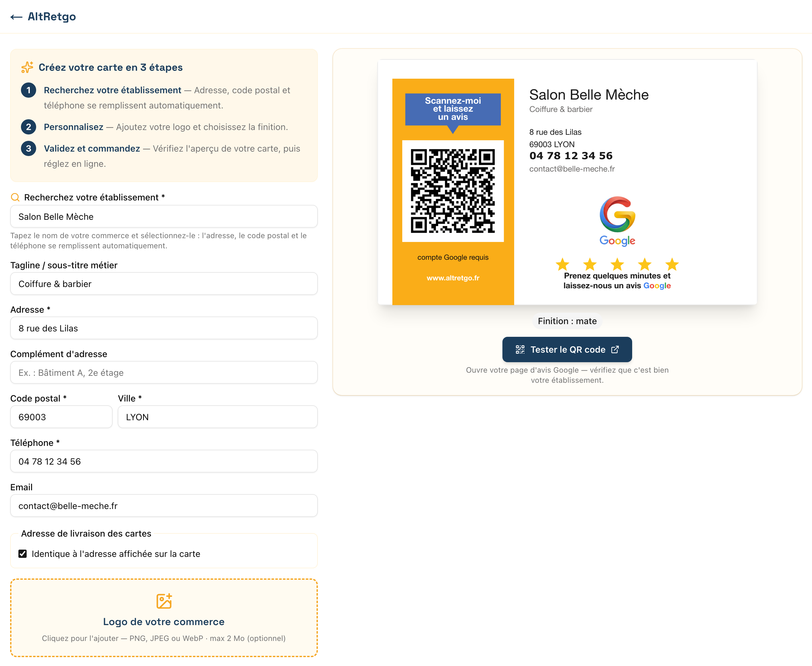812x666 pixels.
Task: Click the step 2 number badge
Action: [x=29, y=127]
